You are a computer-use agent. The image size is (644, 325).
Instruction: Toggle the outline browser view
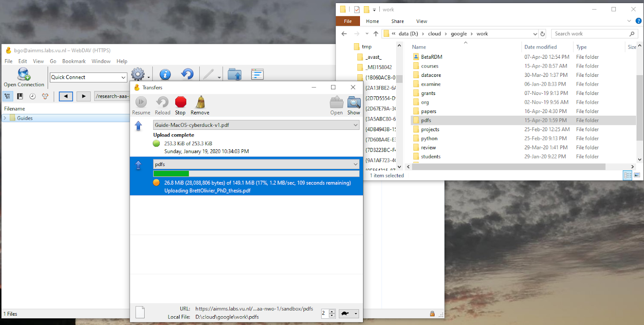point(7,96)
